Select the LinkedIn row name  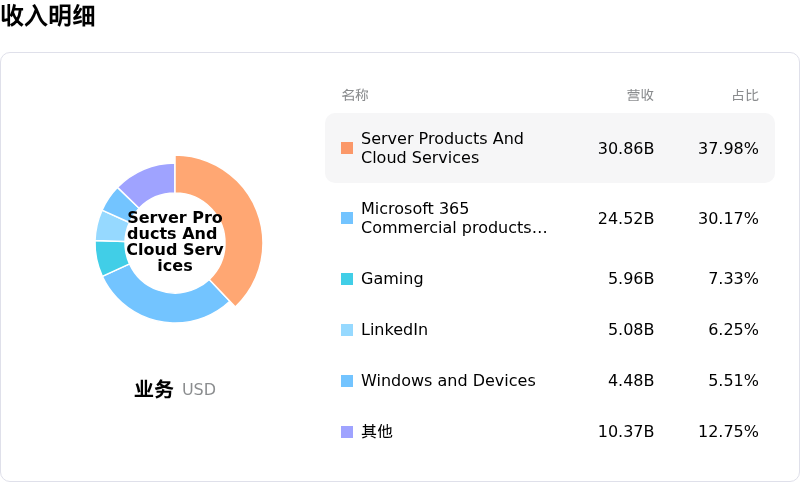394,329
